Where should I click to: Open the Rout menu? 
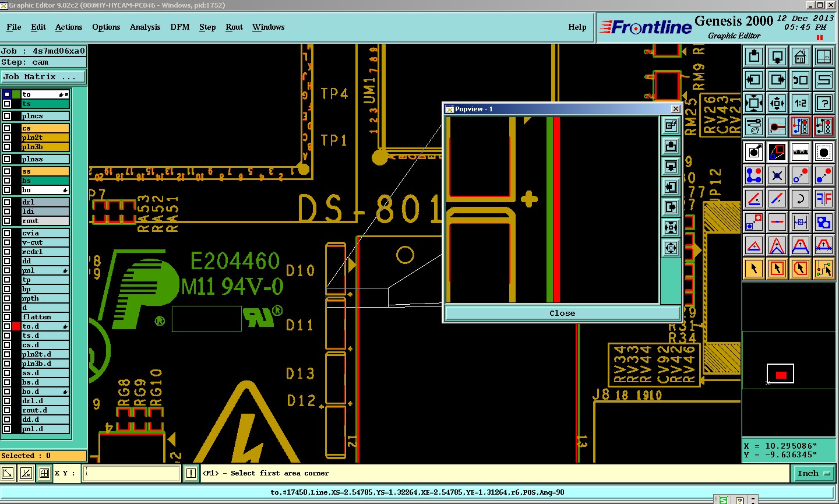[234, 27]
